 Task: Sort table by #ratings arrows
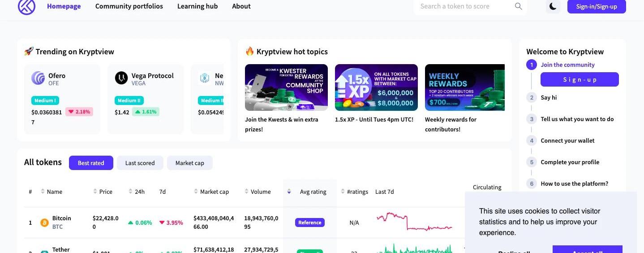pos(343,192)
